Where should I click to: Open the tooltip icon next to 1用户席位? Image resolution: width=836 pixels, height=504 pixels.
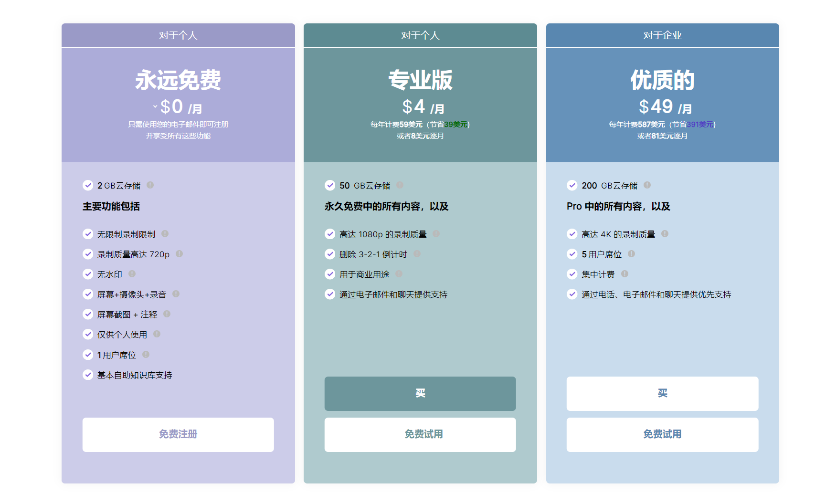[146, 355]
